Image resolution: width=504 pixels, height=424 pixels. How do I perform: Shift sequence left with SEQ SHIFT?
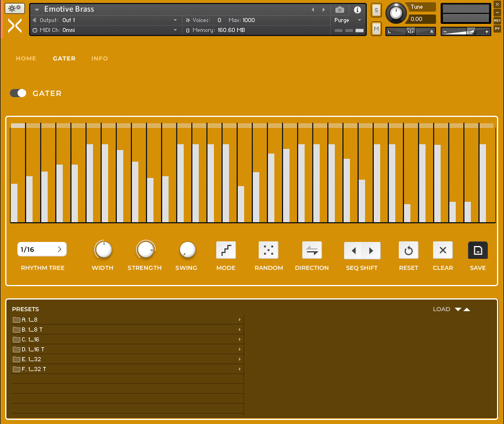(x=353, y=251)
